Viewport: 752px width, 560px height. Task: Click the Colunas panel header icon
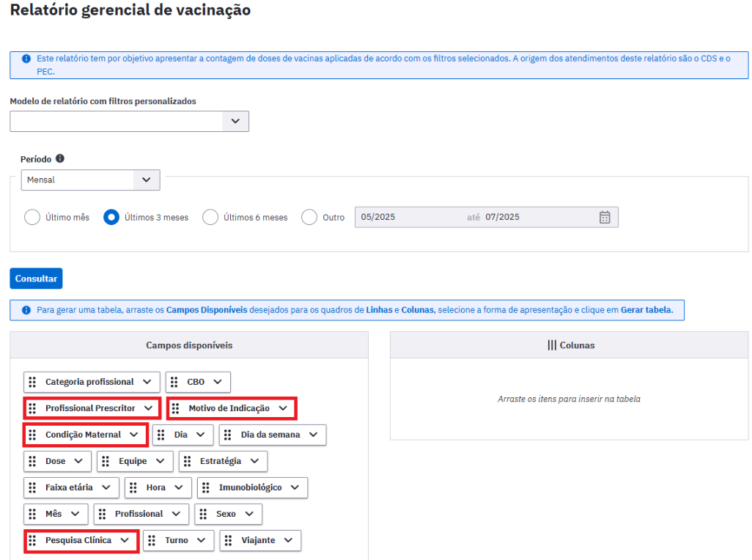click(551, 345)
